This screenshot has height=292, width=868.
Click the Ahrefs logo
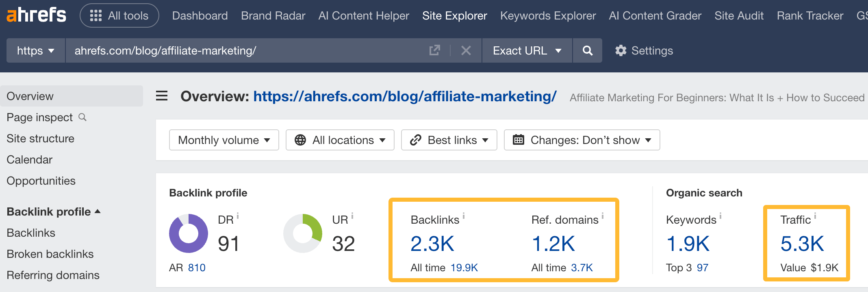37,15
